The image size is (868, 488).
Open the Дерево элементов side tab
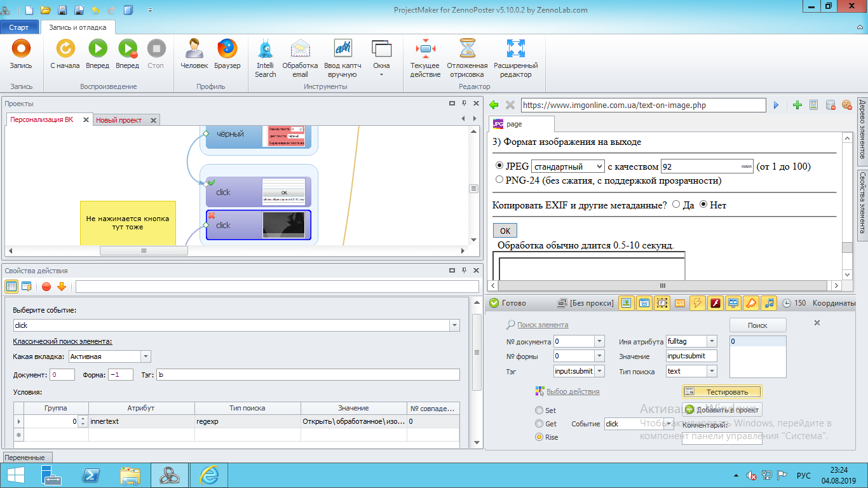click(862, 130)
